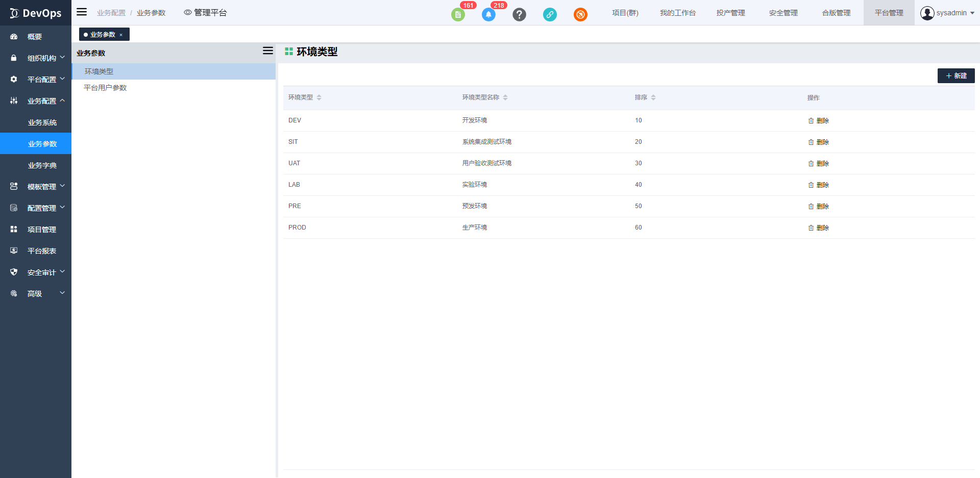Screen dimensions: 980x478
Task: Open the sysadmin user dropdown
Action: [x=947, y=13]
